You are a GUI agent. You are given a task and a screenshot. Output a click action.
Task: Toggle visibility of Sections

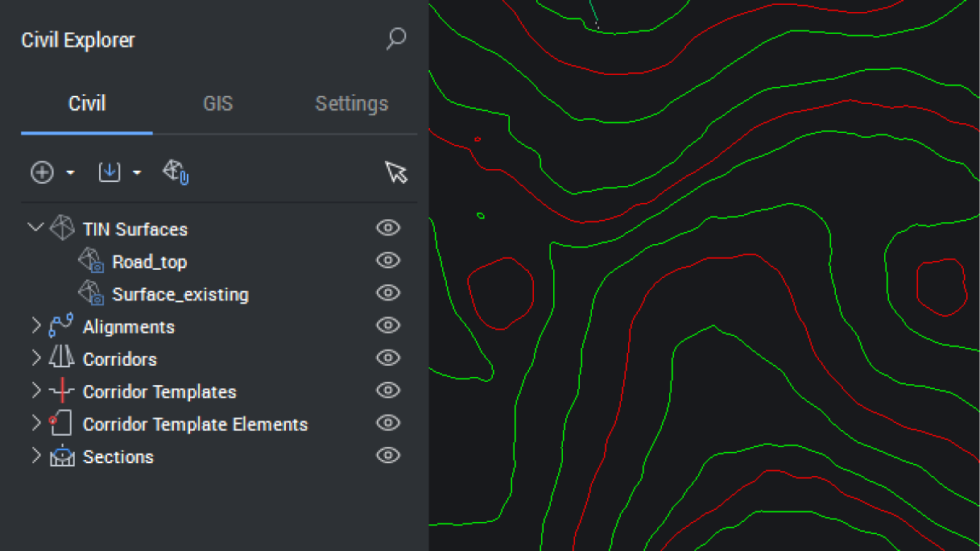point(388,455)
